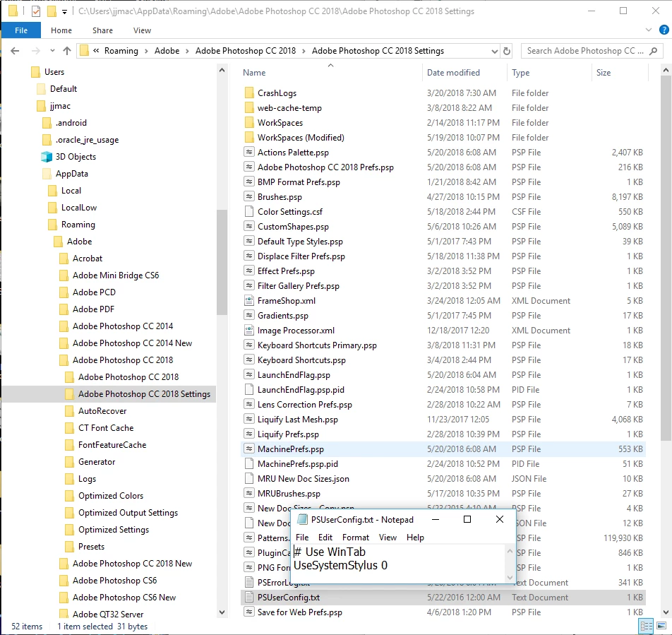Click Roaming in the address breadcrumb
This screenshot has height=635, width=672.
tap(121, 51)
